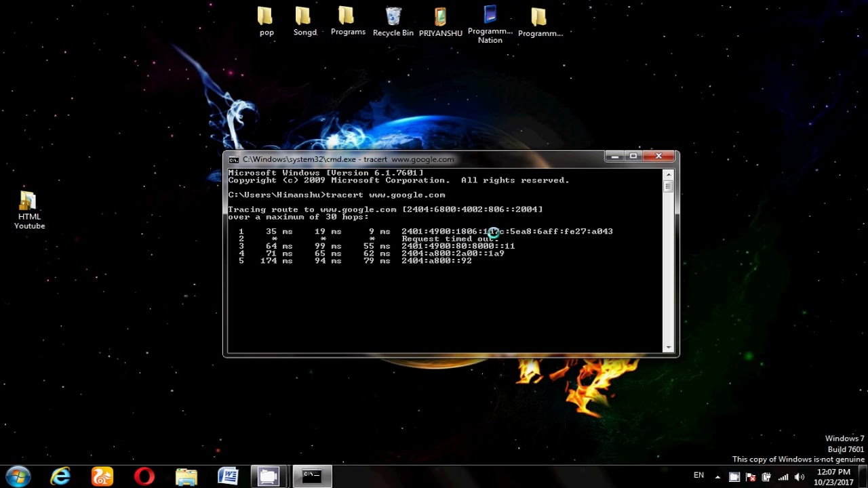
Task: Click the cmd vertical scrollbar thumb
Action: click(668, 186)
